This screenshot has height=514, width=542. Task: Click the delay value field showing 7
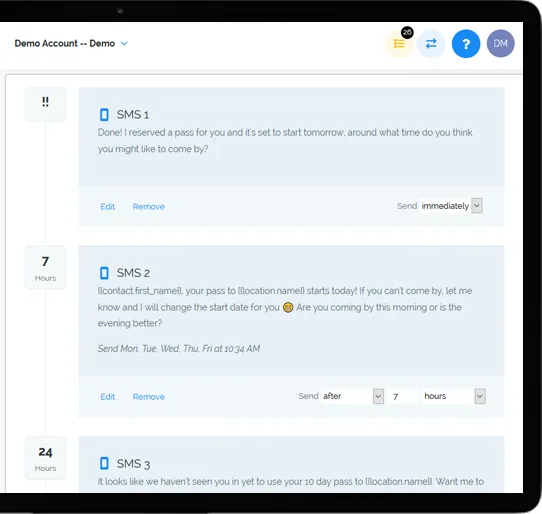[x=402, y=396]
